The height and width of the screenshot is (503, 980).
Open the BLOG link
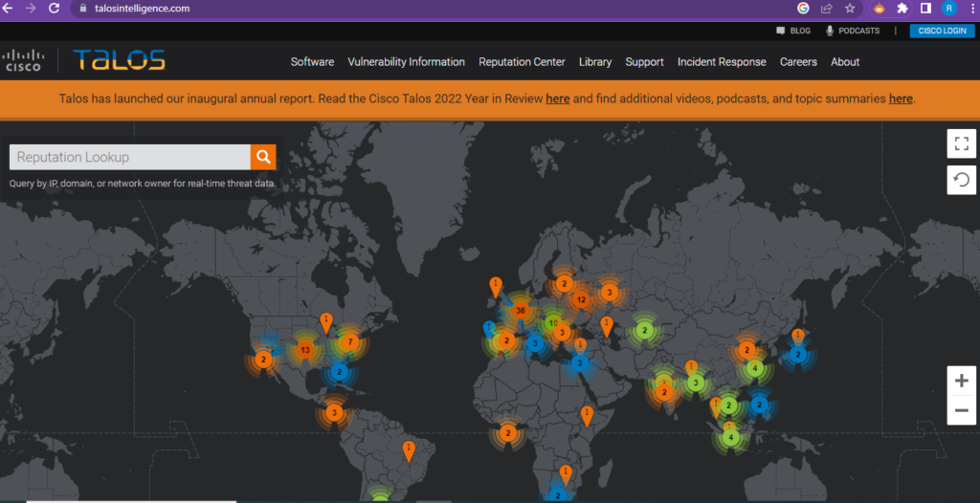click(x=793, y=31)
